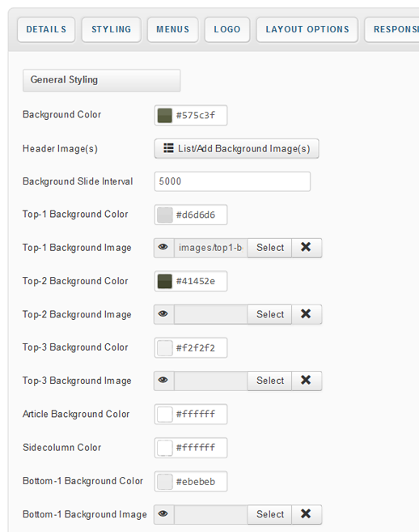Click List/Add Background Image(s) button

click(x=236, y=149)
